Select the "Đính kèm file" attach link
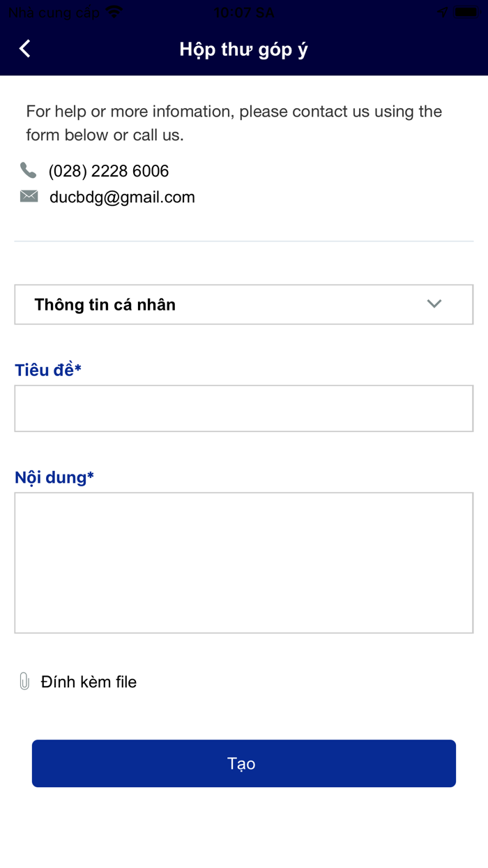Screen dimensions: 488x868 tap(89, 682)
